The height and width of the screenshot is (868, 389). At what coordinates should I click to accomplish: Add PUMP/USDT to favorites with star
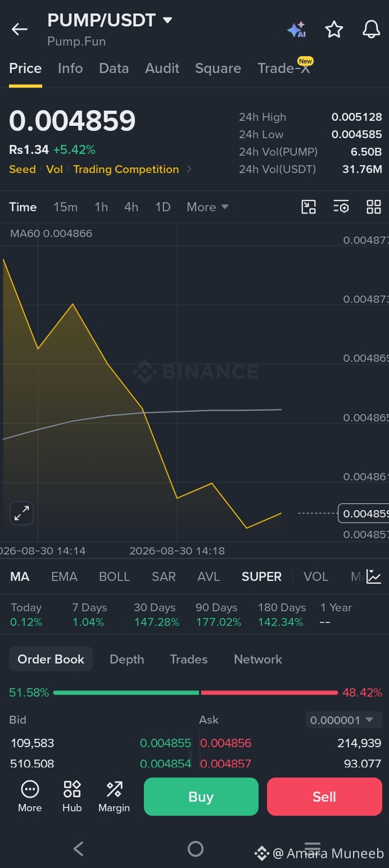(x=334, y=29)
